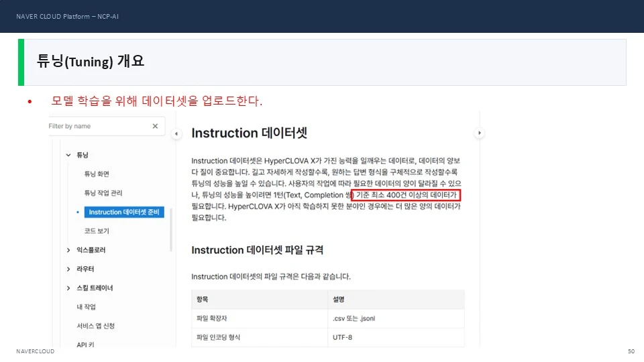Open the API 키 sidebar item
The image size is (644, 362).
point(85,345)
